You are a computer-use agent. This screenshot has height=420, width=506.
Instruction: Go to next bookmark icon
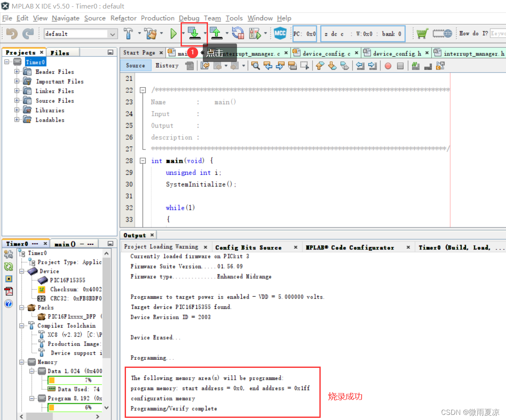tap(332, 66)
